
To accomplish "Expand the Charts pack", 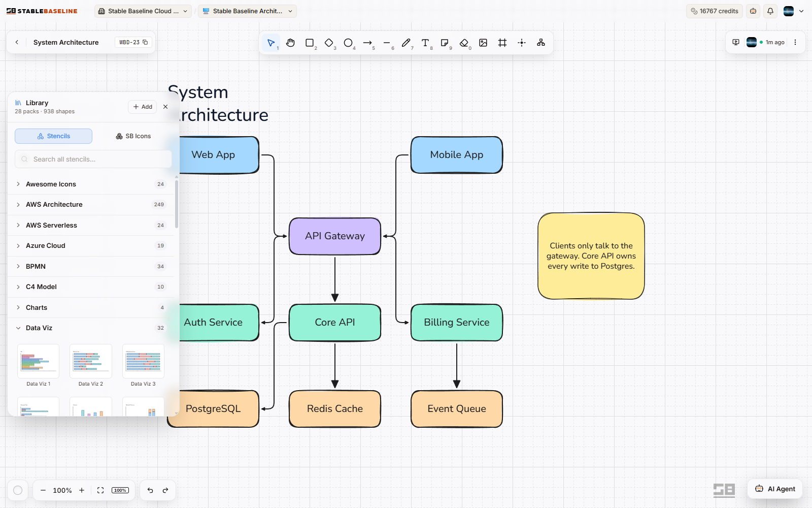I will [91, 308].
